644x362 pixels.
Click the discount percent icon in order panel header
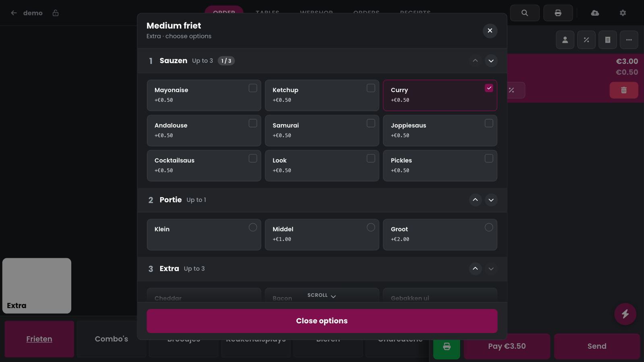click(586, 40)
